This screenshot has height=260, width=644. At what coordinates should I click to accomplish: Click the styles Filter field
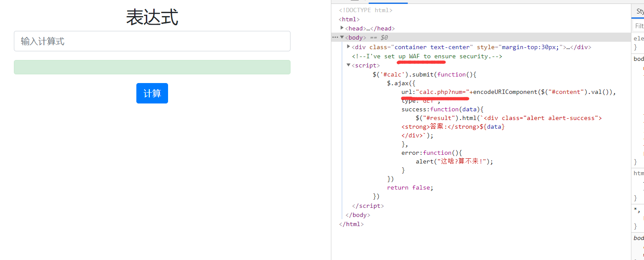[639, 26]
